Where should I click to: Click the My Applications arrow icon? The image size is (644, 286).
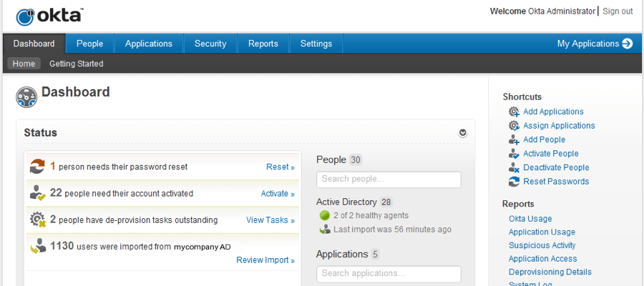(x=627, y=44)
